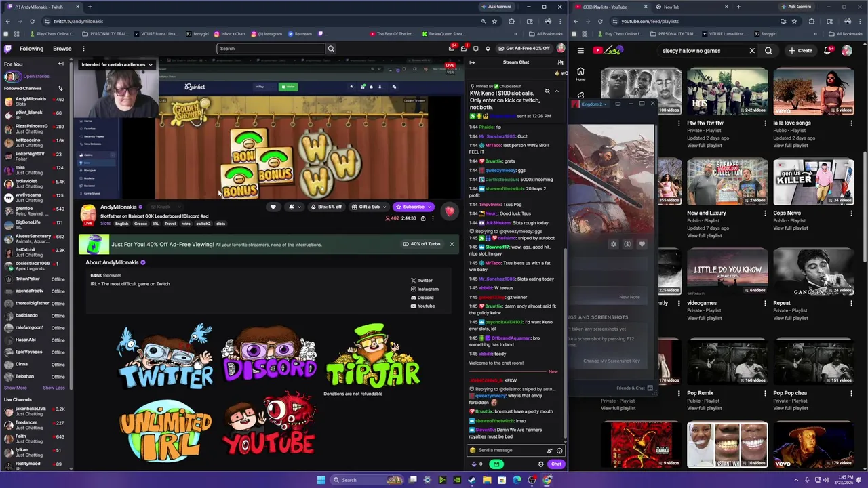View full playlist for la la love songs
This screenshot has width=868, height=488.
(x=791, y=146)
